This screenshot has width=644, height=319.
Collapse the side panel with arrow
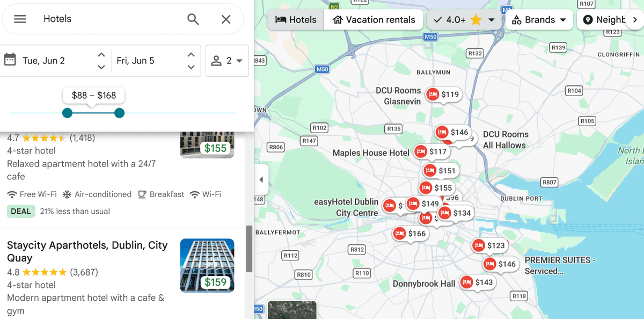261,179
